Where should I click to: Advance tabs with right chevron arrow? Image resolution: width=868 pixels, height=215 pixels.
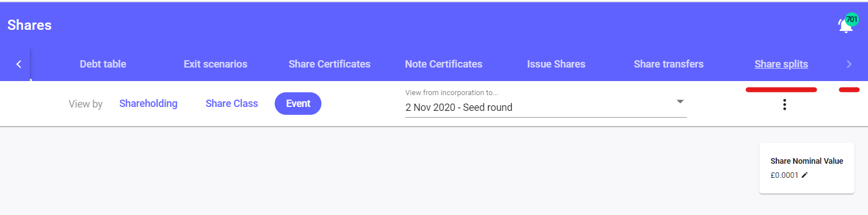849,64
